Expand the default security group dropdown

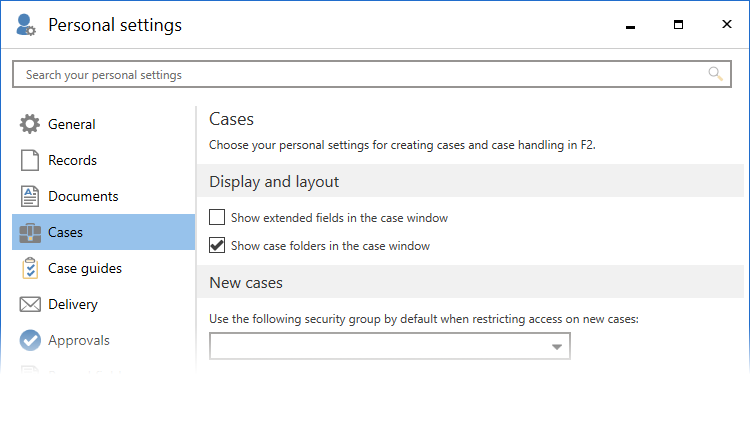(x=557, y=347)
